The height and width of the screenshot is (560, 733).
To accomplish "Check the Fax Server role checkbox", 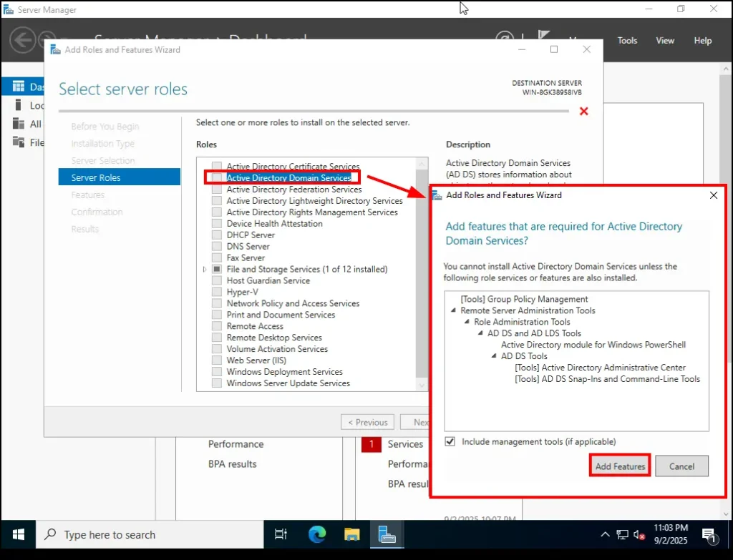I will pyautogui.click(x=216, y=257).
